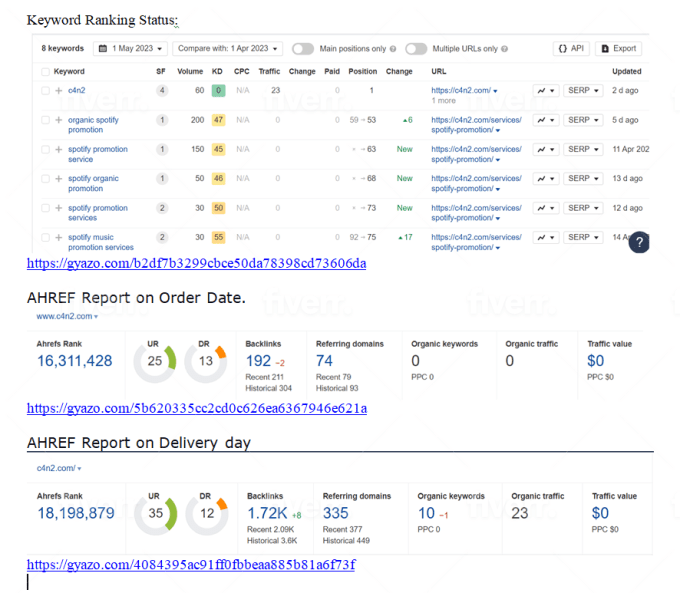Toggle Multiple URLs only switch
Screen dimensions: 680x593
click(416, 49)
